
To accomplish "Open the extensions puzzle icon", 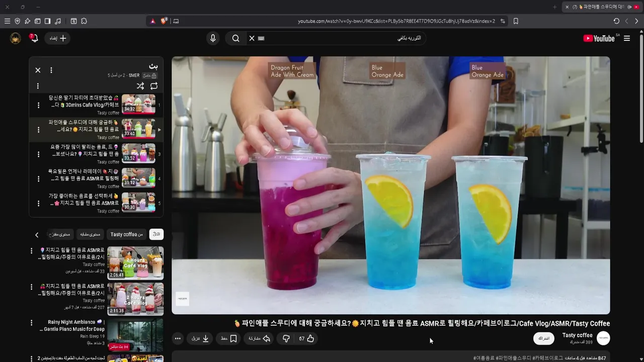I will pyautogui.click(x=84, y=21).
